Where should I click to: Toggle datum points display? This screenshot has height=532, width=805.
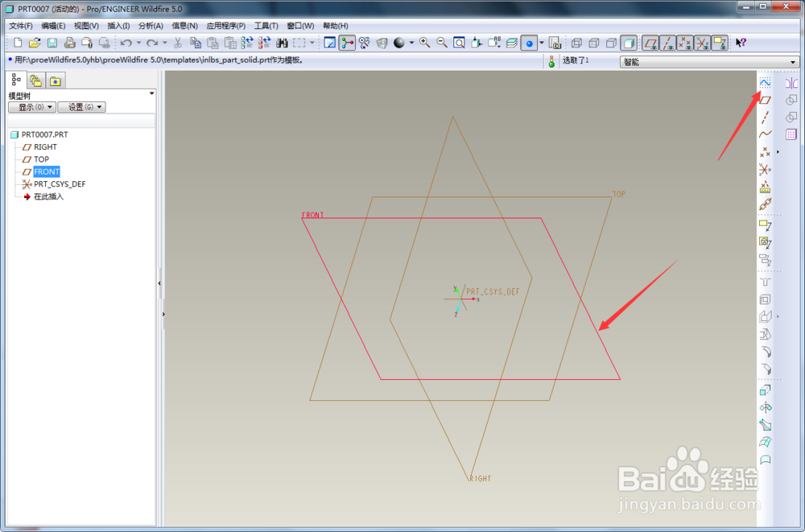[685, 43]
